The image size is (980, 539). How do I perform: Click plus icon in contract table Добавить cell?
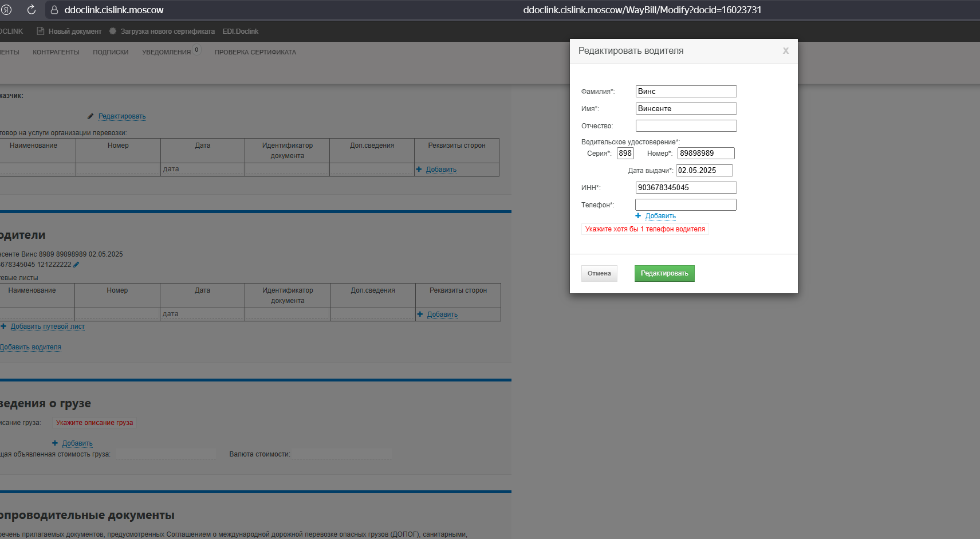[x=419, y=170]
